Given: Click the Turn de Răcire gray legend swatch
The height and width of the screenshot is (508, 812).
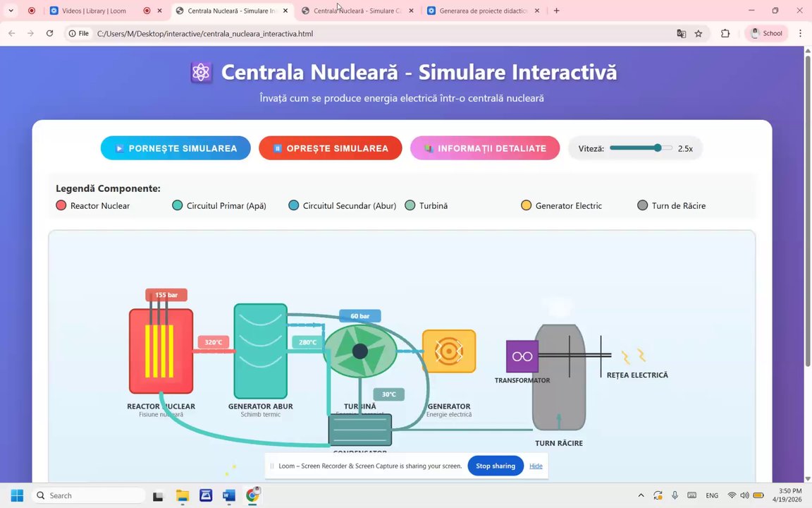Looking at the screenshot, I should pos(642,205).
